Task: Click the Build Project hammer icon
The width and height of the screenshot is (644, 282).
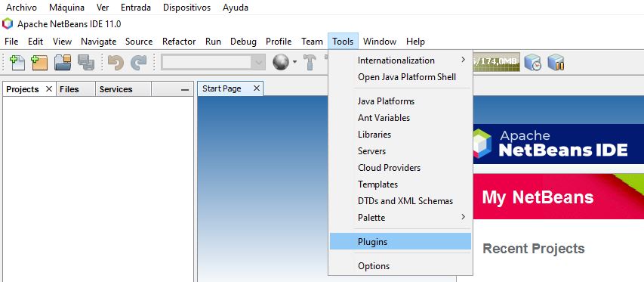Action: (310, 63)
